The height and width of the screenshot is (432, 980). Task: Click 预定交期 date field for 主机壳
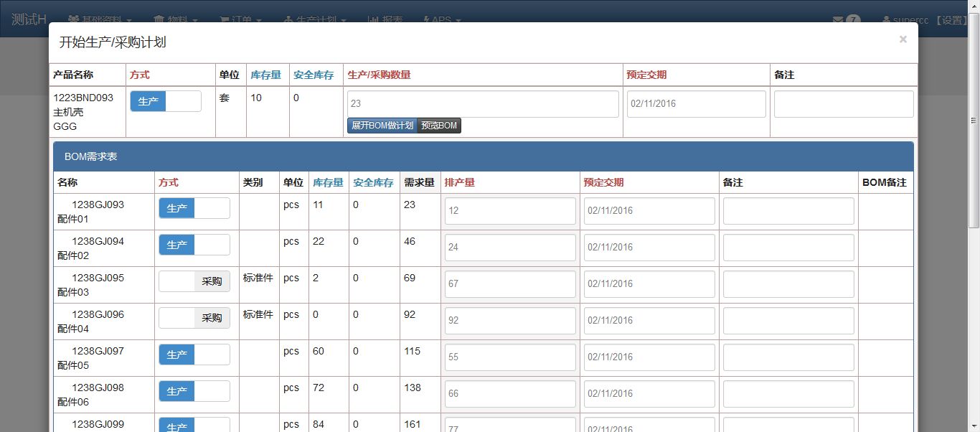pos(696,104)
